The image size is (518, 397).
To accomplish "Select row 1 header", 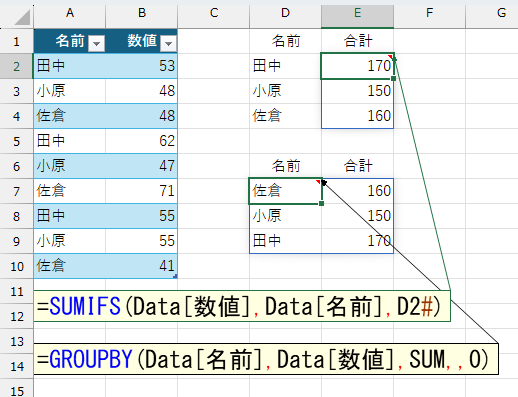I will [16, 41].
